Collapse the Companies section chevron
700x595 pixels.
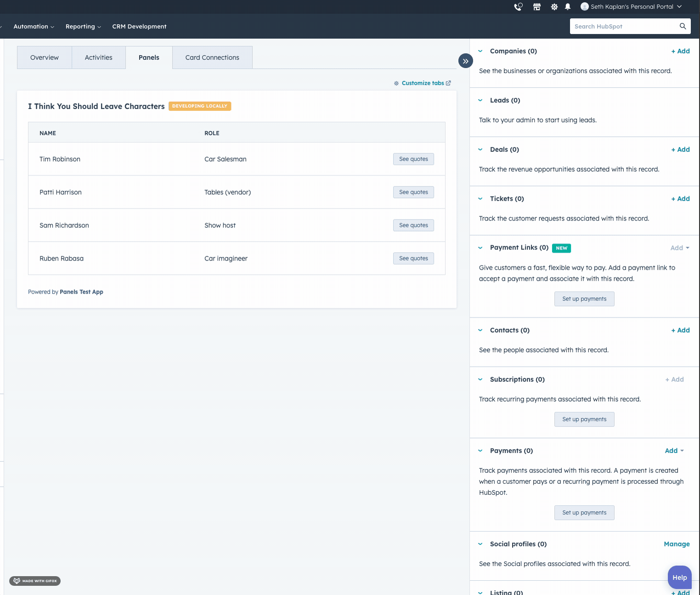pyautogui.click(x=480, y=51)
